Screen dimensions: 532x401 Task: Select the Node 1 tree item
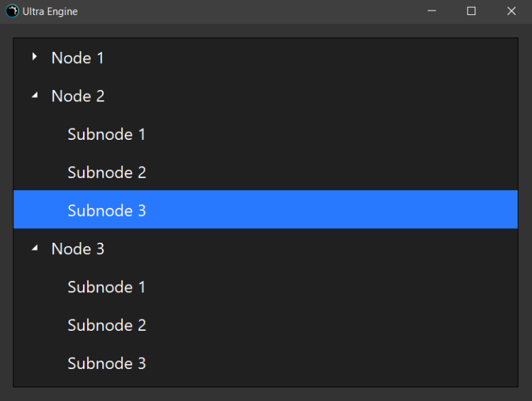(x=77, y=58)
